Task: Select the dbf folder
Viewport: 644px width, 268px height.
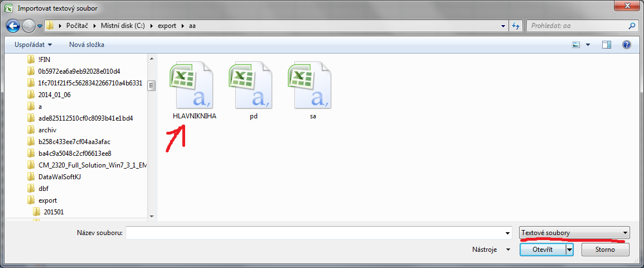Action: [43, 189]
